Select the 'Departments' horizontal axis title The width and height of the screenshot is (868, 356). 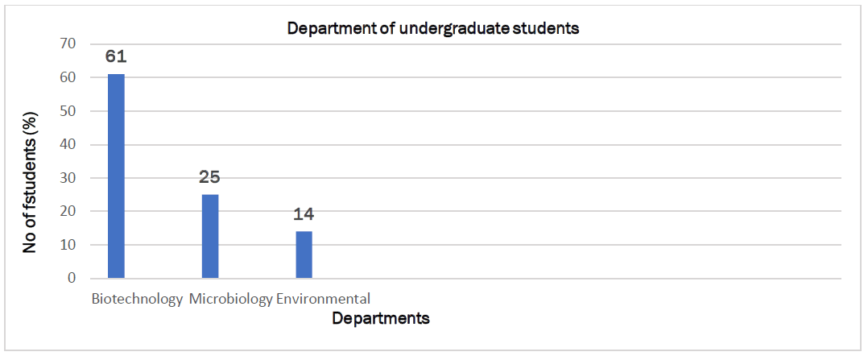tap(381, 319)
